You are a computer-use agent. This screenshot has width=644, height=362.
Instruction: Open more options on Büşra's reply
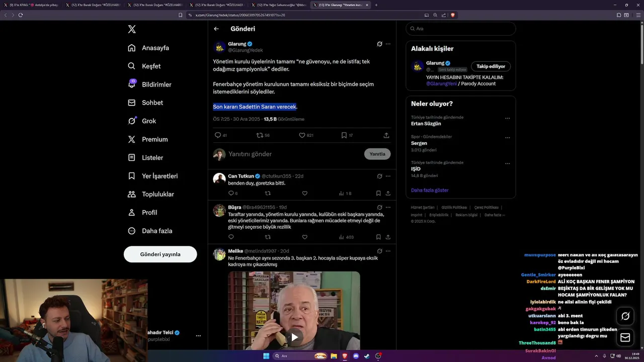[x=388, y=207]
